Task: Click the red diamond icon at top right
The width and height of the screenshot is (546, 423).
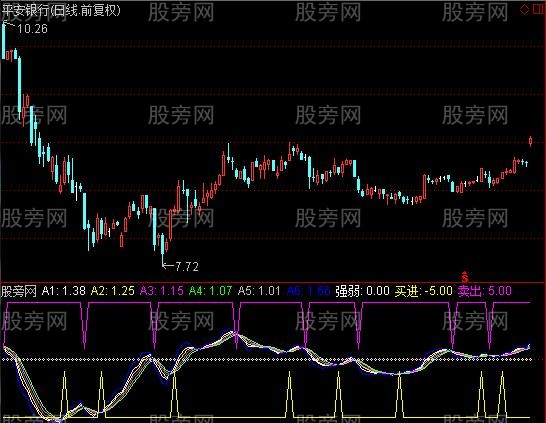Action: pos(524,10)
